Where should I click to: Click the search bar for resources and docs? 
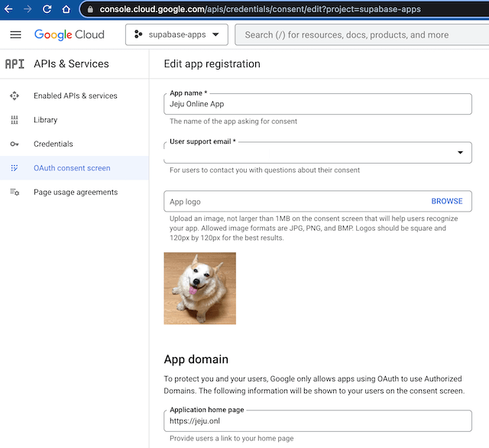pos(361,34)
